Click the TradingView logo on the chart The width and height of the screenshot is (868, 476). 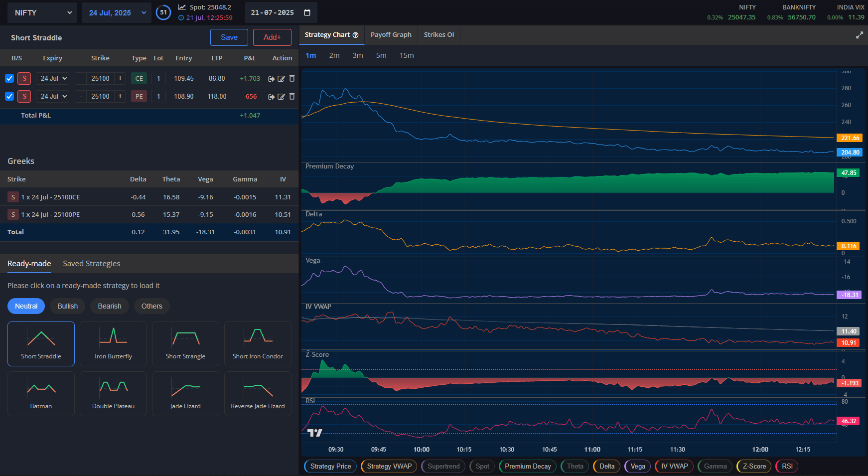[x=314, y=433]
